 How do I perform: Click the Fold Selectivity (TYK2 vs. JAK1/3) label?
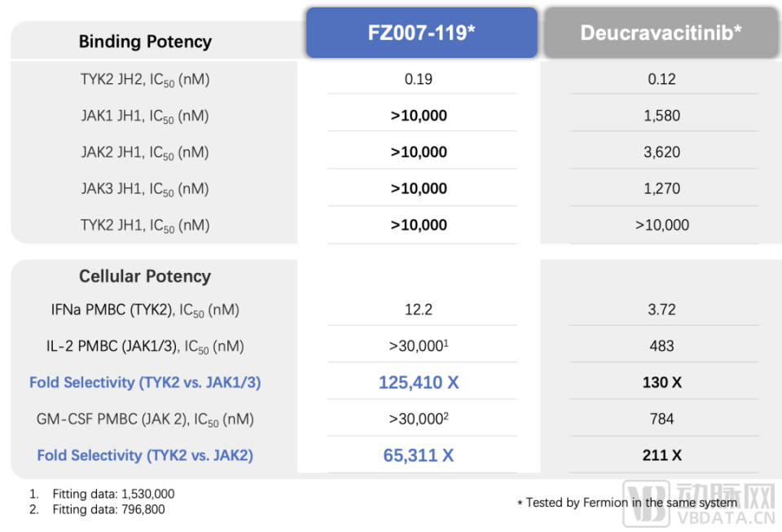tap(145, 382)
